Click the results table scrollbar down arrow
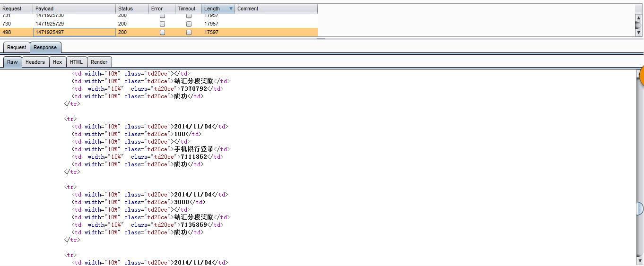 639,33
